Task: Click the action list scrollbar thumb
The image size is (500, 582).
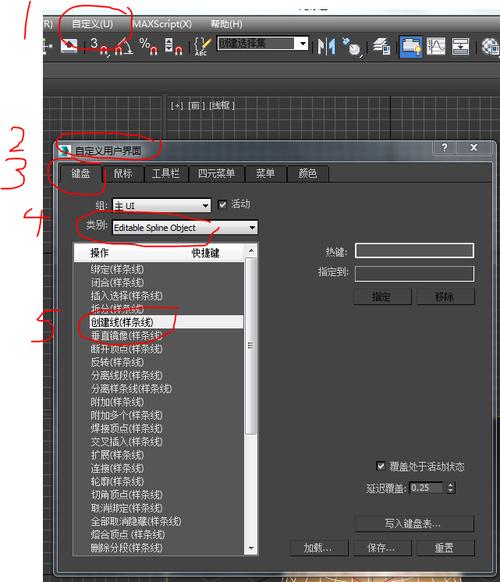Action: pyautogui.click(x=251, y=346)
